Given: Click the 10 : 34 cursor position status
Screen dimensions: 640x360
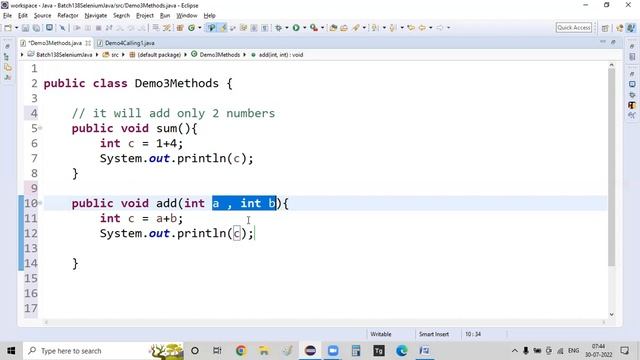Looking at the screenshot, I should pos(473,334).
